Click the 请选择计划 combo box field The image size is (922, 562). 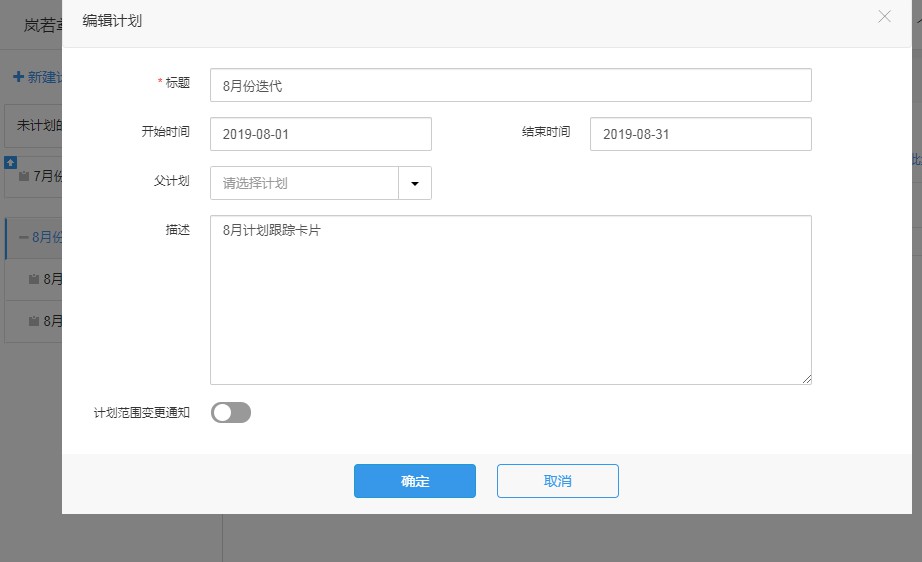point(304,183)
